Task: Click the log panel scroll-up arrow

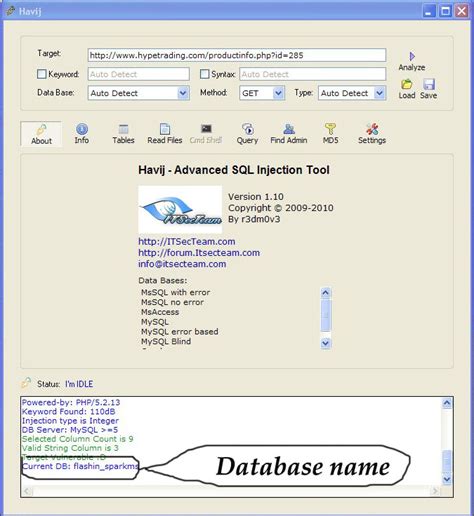Action: [447, 403]
